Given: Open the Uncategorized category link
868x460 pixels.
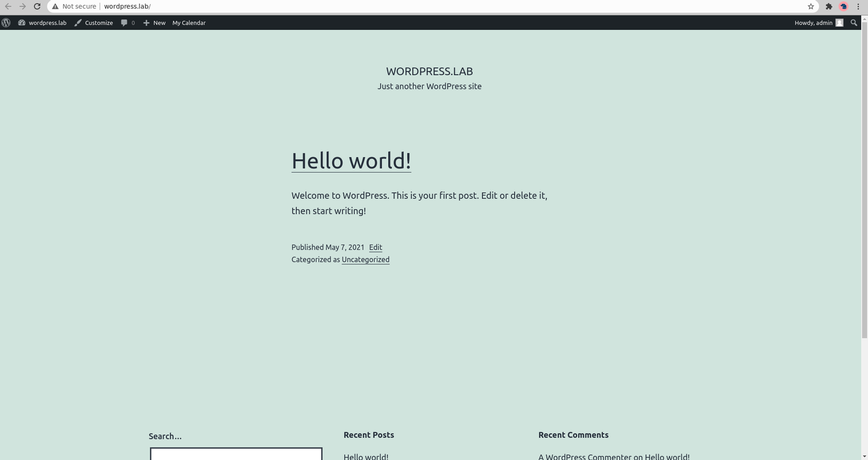Looking at the screenshot, I should pos(366,259).
